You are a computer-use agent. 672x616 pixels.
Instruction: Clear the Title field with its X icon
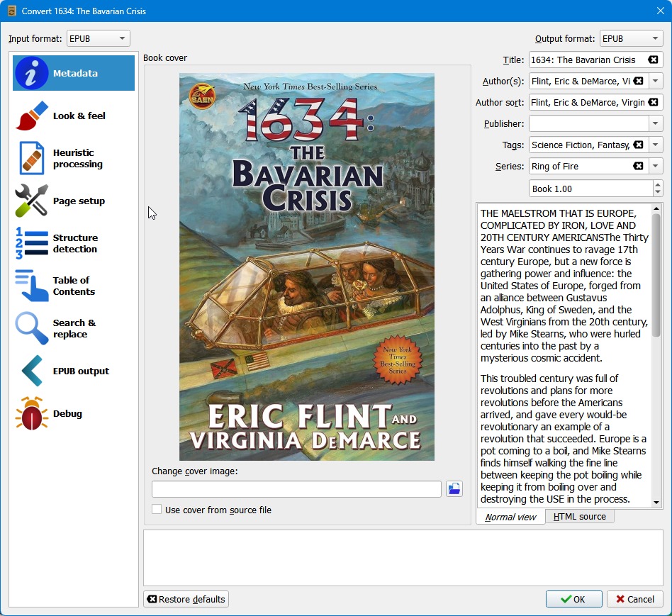653,60
